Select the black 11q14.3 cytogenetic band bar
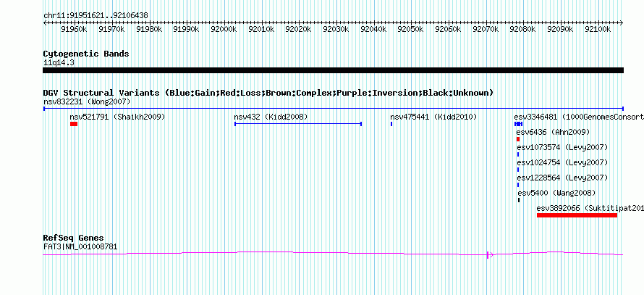644x295 pixels. point(333,70)
